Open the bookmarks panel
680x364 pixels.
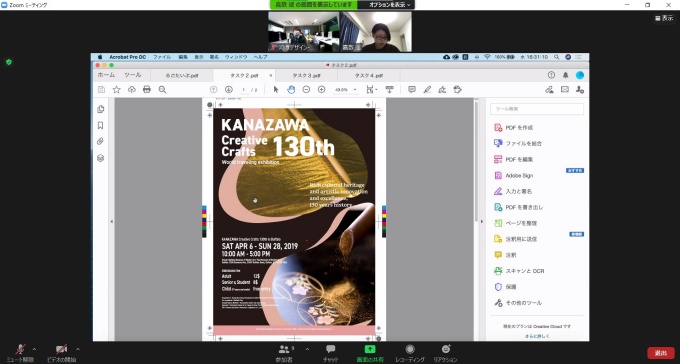[101, 125]
